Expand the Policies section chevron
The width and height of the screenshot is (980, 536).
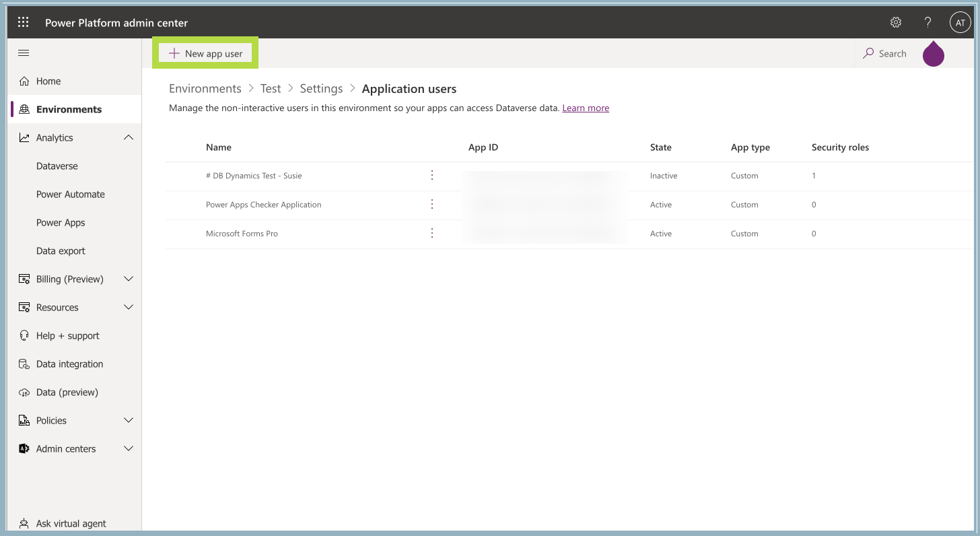click(129, 420)
